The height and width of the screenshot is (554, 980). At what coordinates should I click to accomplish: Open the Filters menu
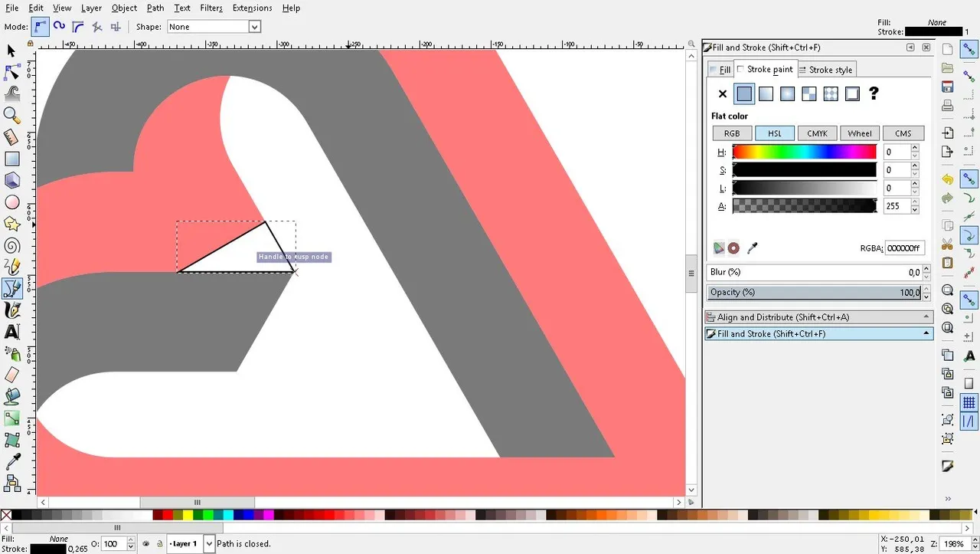pyautogui.click(x=211, y=8)
